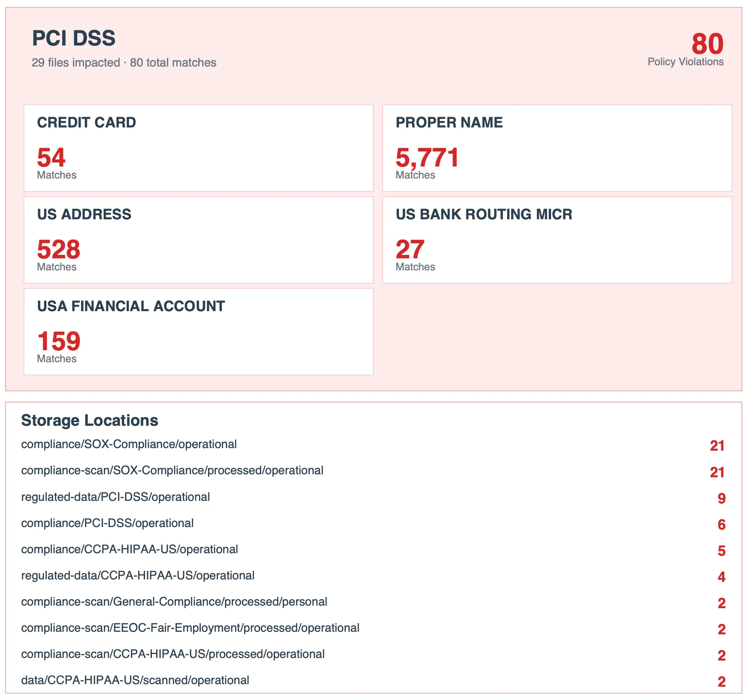Select the PCI DSS report title
This screenshot has width=750, height=700.
coord(73,38)
